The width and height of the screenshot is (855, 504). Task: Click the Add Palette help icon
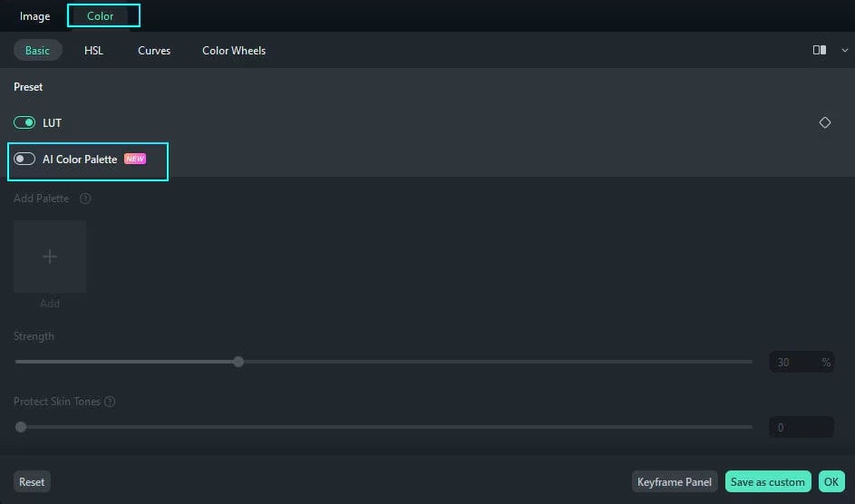85,199
